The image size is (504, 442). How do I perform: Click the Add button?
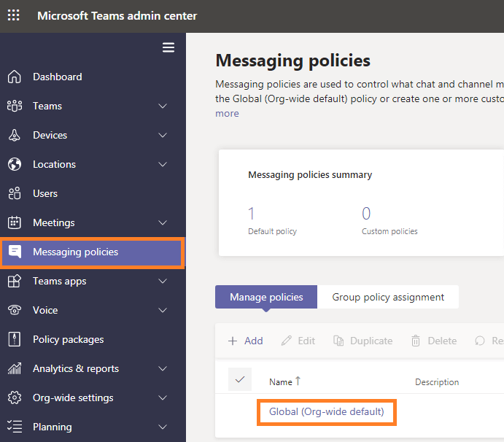(246, 341)
